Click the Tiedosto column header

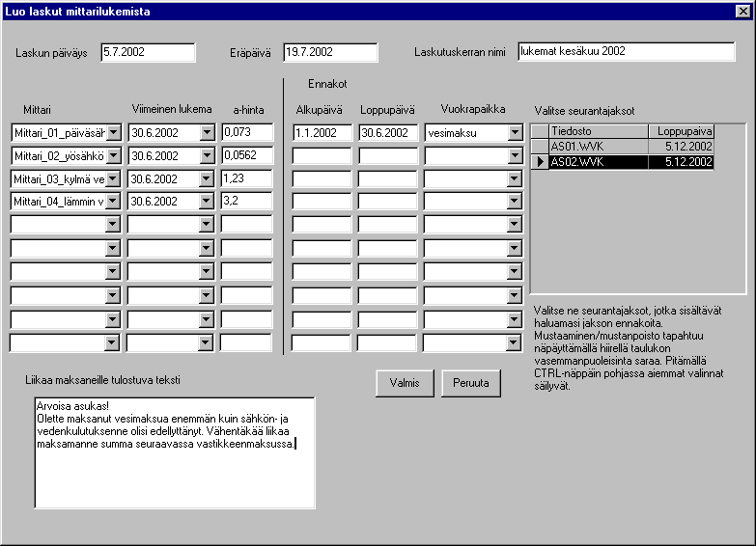[599, 131]
